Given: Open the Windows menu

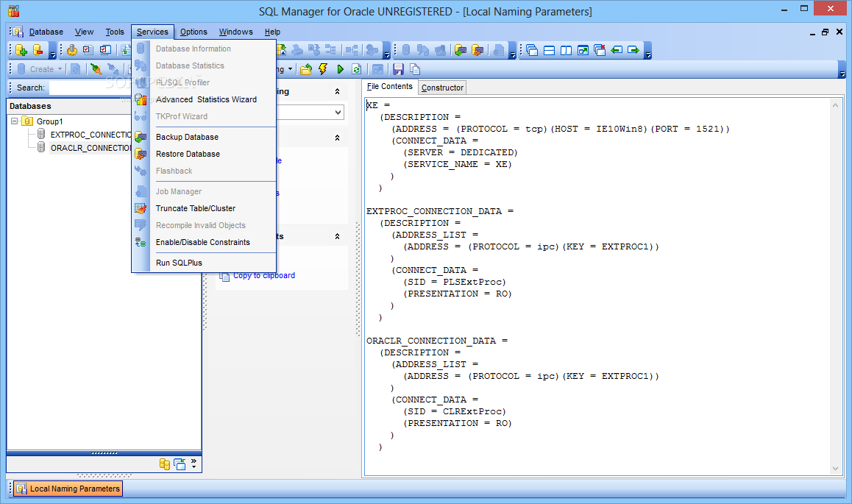Looking at the screenshot, I should [236, 32].
